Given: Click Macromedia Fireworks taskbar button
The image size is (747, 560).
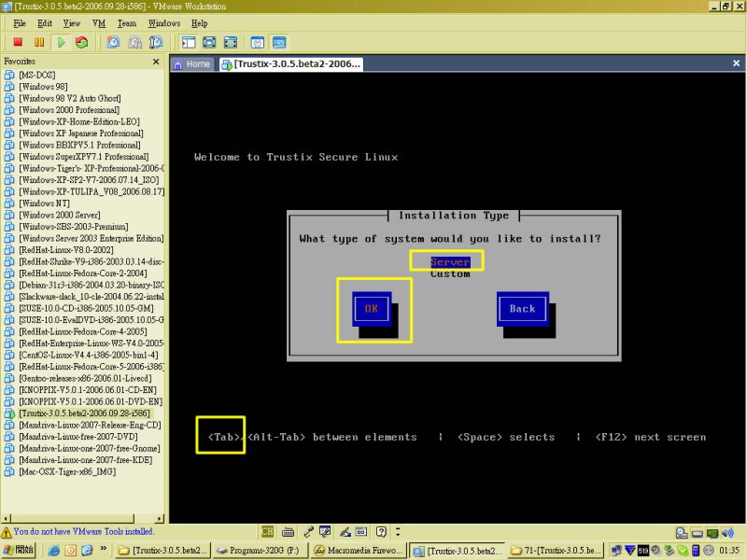Looking at the screenshot, I should [359, 551].
